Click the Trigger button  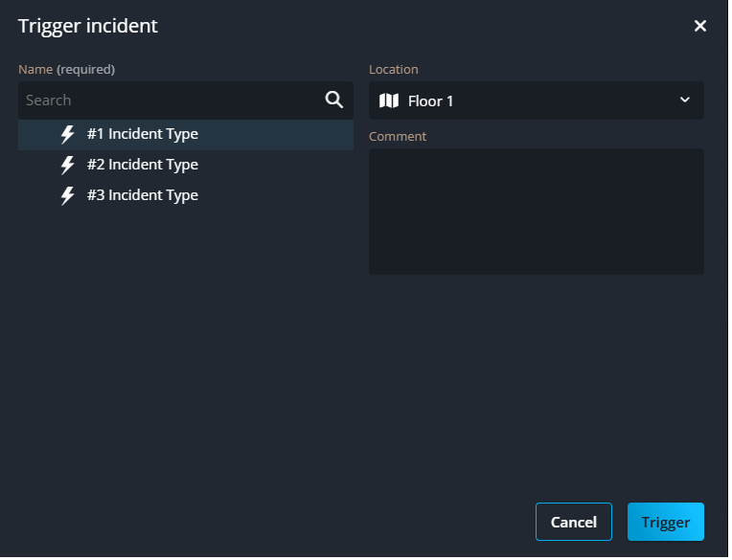tap(667, 524)
